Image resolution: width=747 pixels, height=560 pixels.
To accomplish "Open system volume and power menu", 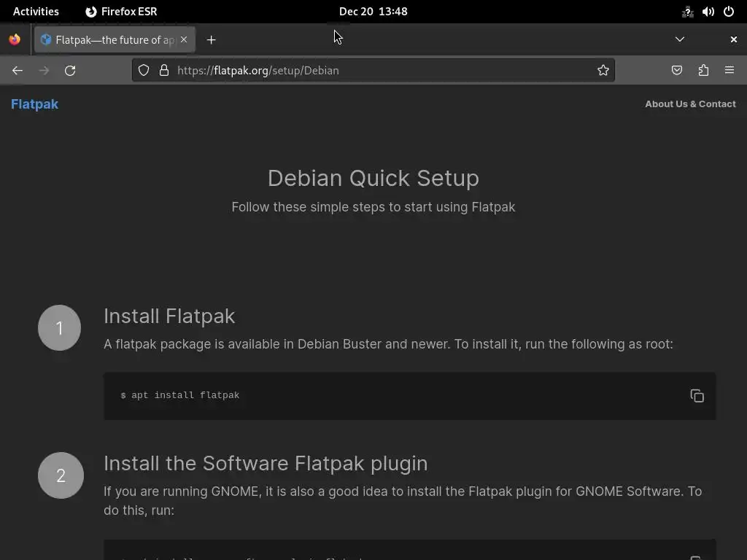I will [708, 11].
